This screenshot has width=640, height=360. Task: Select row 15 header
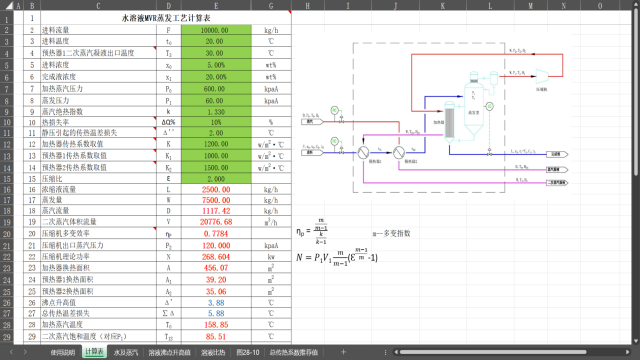tap(7, 179)
